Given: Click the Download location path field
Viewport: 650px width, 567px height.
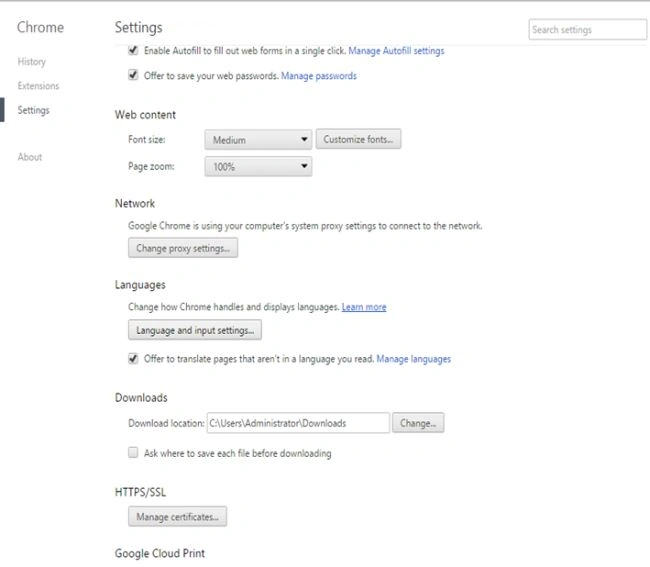Looking at the screenshot, I should coord(298,423).
